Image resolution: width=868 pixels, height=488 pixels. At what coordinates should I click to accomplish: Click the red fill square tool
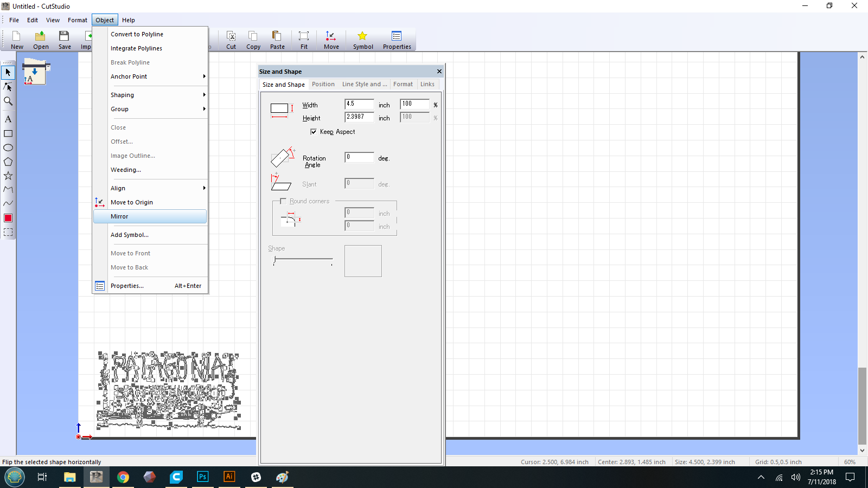tap(8, 218)
